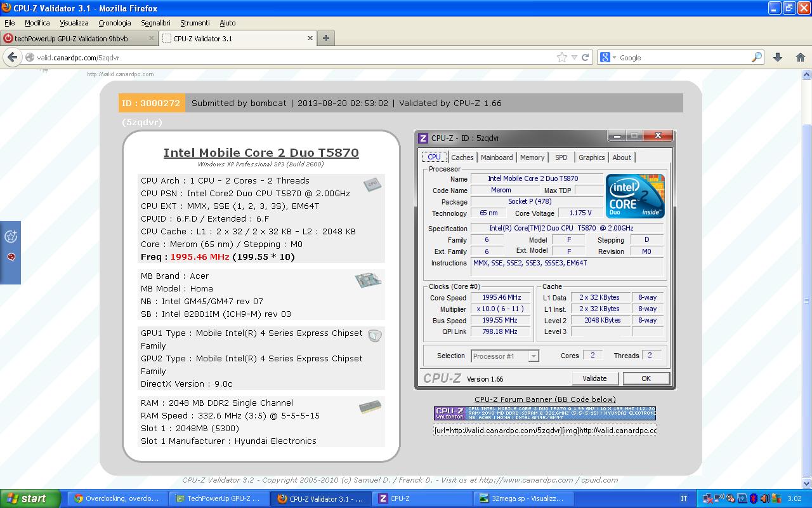Open the Firefox downloads arrow
This screenshot has width=812, height=508.
[778, 57]
